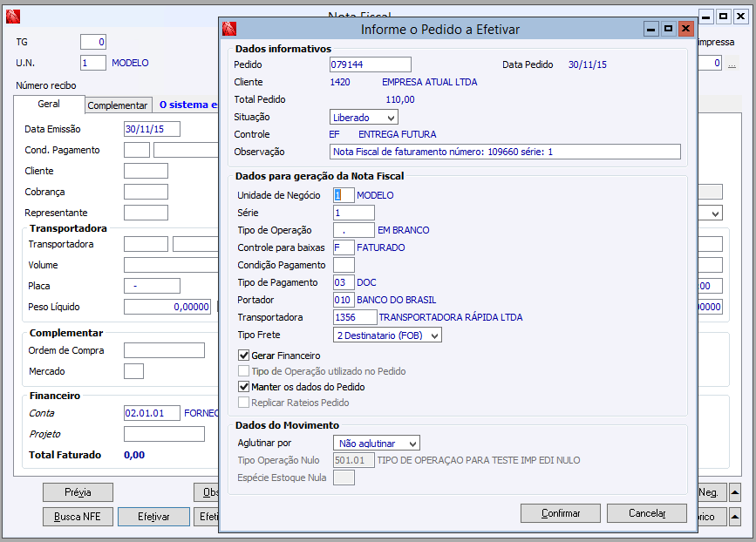Click the Pedido number field
756x542 pixels.
click(x=371, y=64)
